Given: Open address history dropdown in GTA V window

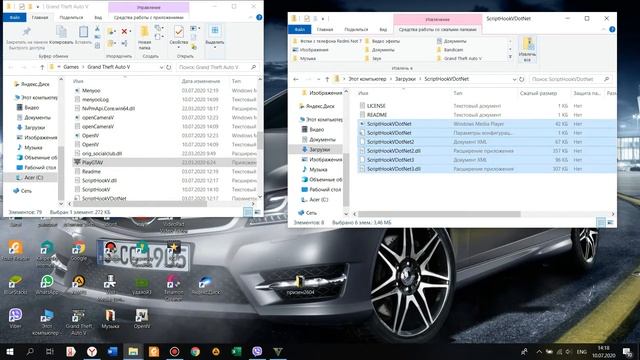Looking at the screenshot, I should (161, 67).
